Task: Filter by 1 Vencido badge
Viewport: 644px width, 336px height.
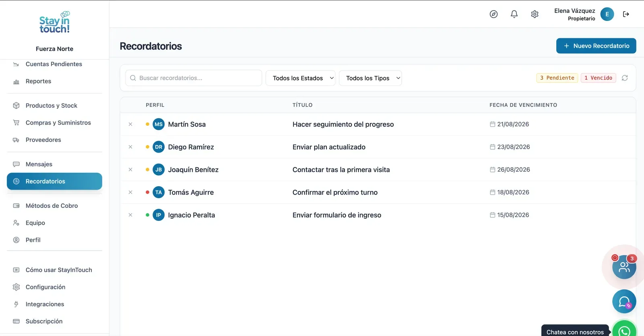Action: [598, 78]
